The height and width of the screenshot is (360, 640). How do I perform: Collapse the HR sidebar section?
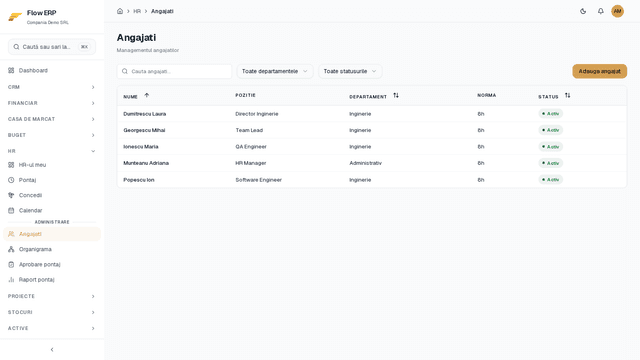(52, 151)
